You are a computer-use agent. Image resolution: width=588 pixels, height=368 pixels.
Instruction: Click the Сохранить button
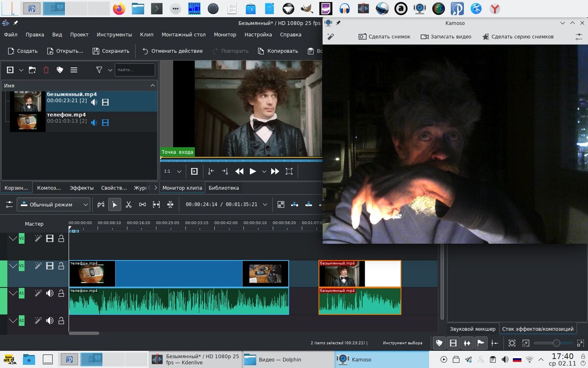pos(111,51)
